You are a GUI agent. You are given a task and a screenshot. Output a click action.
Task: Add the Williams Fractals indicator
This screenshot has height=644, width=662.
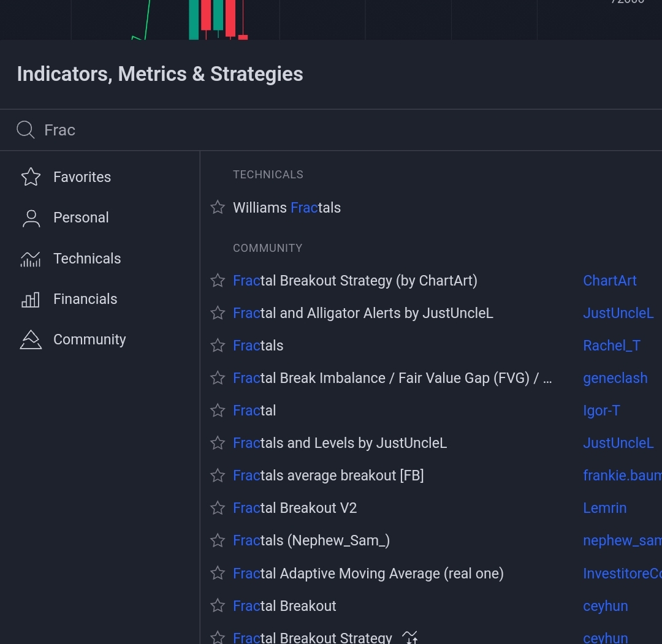pos(287,208)
